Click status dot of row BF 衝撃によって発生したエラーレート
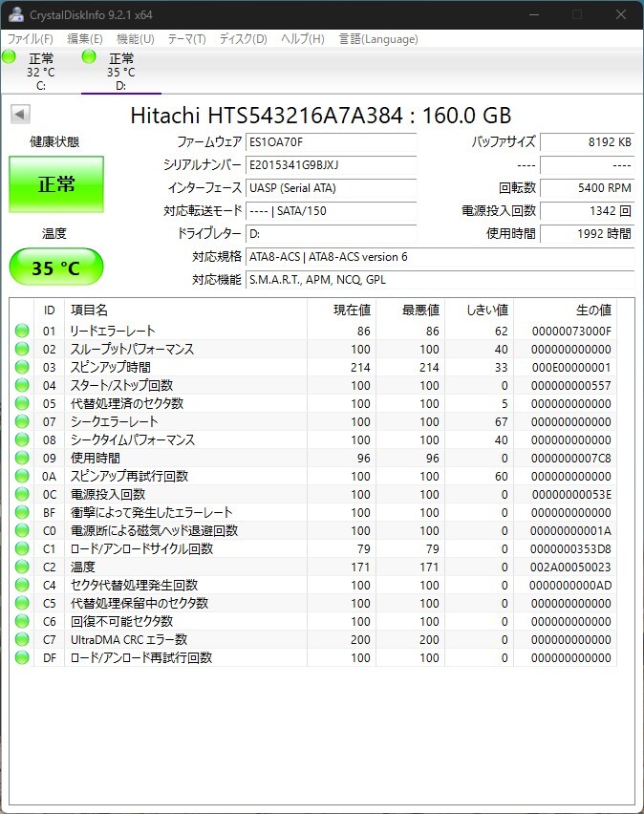Viewport: 644px width, 814px height. (22, 512)
